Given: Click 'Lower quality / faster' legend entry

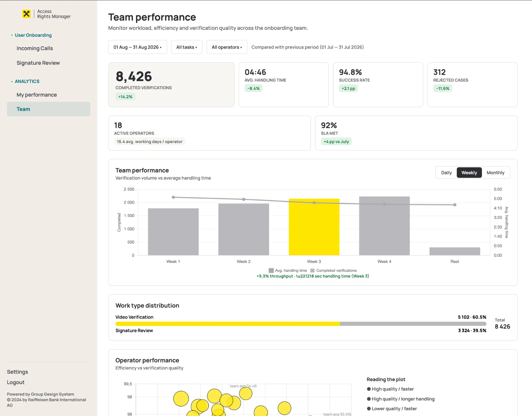Looking at the screenshot, I should tap(392, 409).
